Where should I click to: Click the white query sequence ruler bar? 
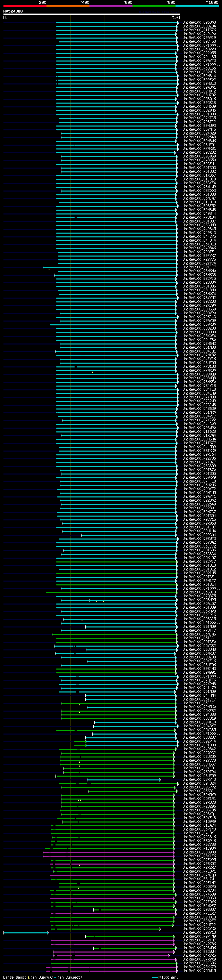point(92,15)
